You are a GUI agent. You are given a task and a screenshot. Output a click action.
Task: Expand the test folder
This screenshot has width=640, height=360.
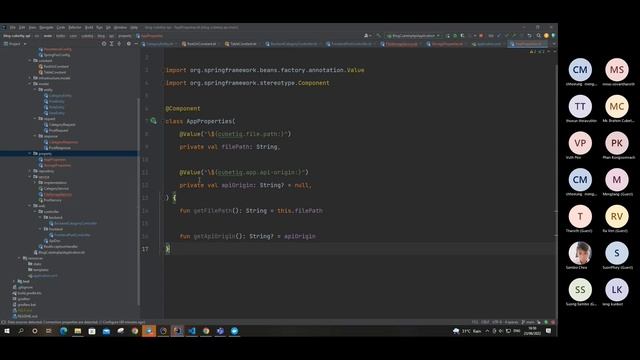click(14, 281)
